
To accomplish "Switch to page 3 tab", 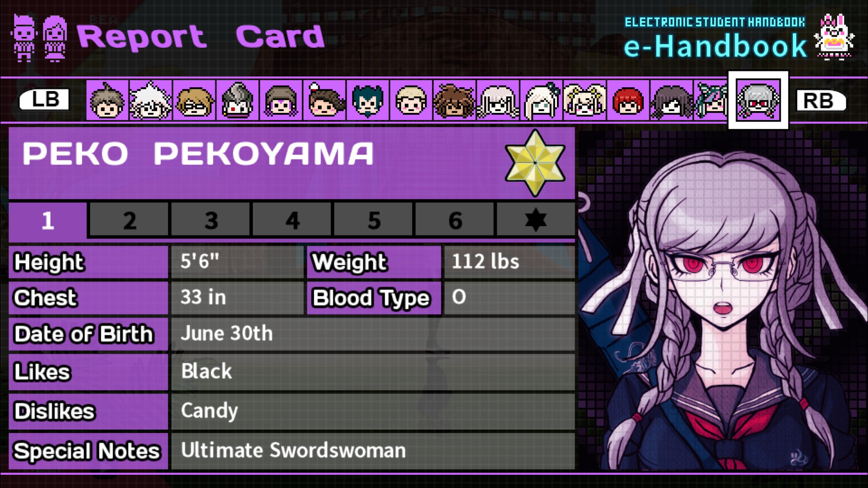I will 211,220.
